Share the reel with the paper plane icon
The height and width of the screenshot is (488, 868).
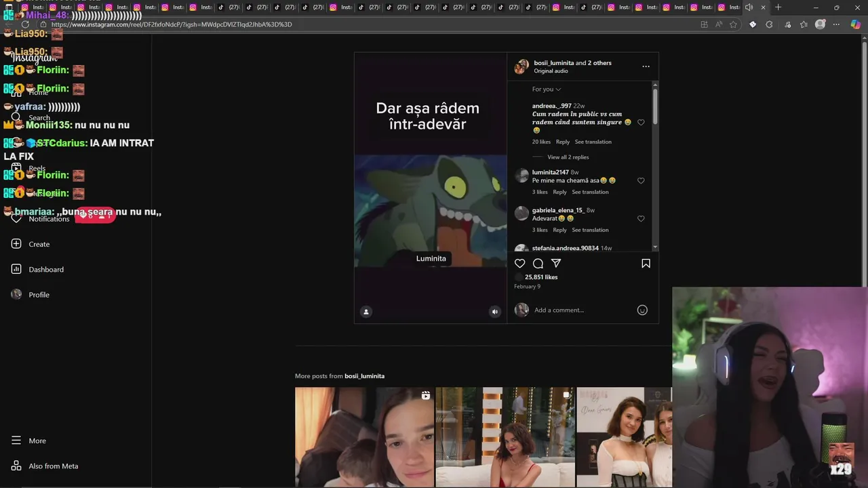[x=556, y=264]
